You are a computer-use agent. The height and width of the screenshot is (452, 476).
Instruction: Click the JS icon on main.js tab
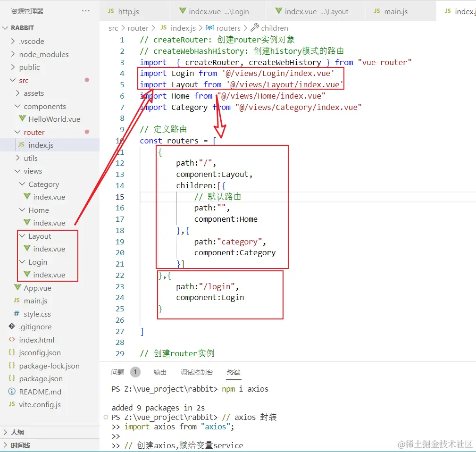(377, 11)
